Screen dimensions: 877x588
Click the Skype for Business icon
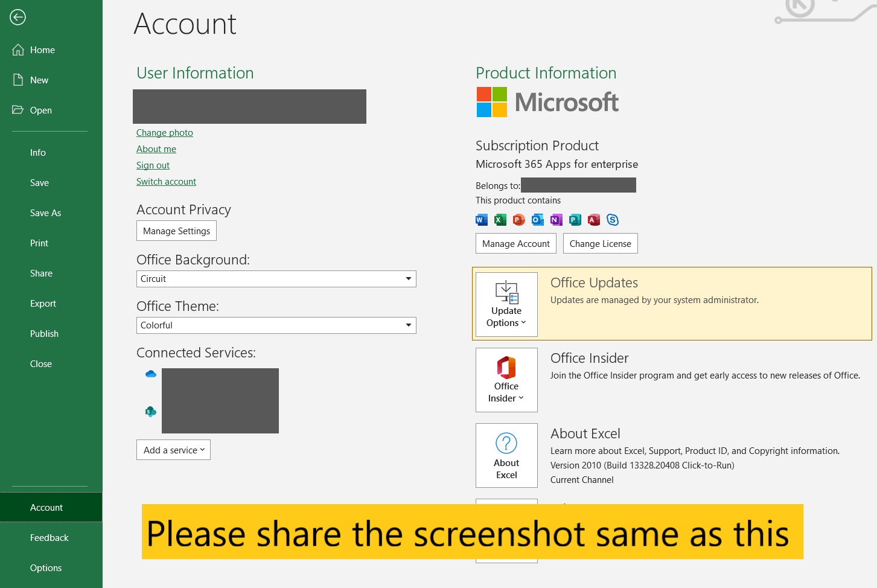point(613,220)
